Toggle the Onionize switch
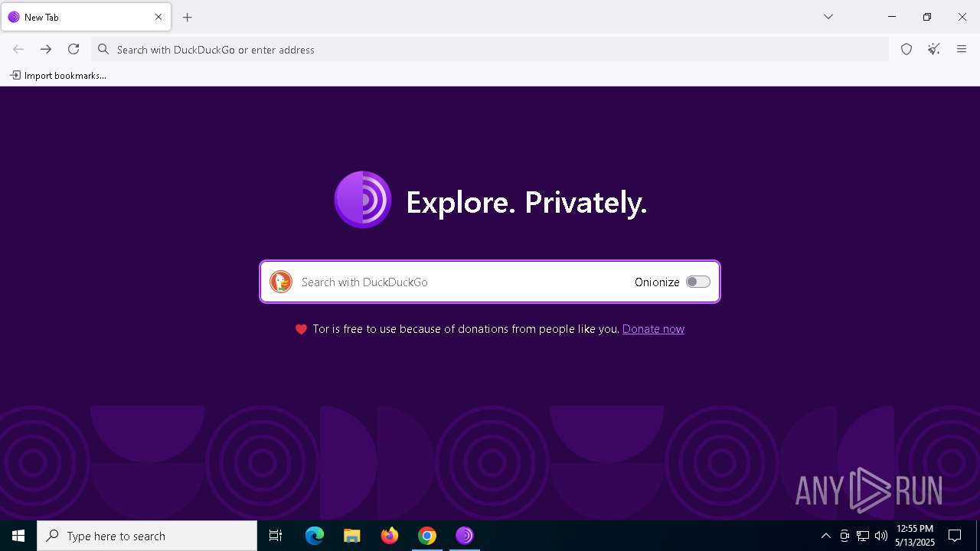Viewport: 980px width, 551px height. tap(698, 282)
